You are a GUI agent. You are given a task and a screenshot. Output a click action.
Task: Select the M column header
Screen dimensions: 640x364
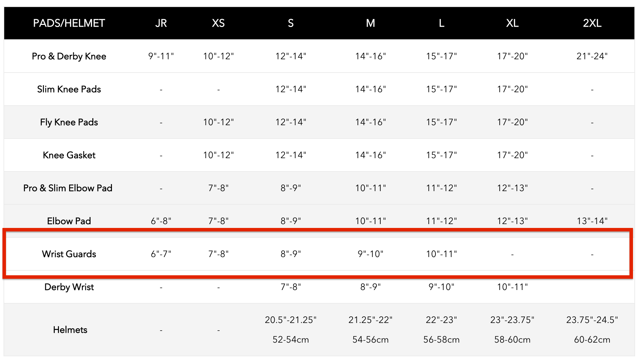click(371, 23)
